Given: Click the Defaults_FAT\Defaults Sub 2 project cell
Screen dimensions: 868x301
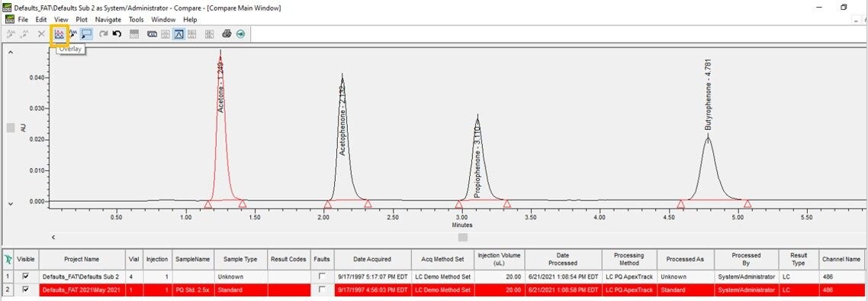Looking at the screenshot, I should (82, 276).
